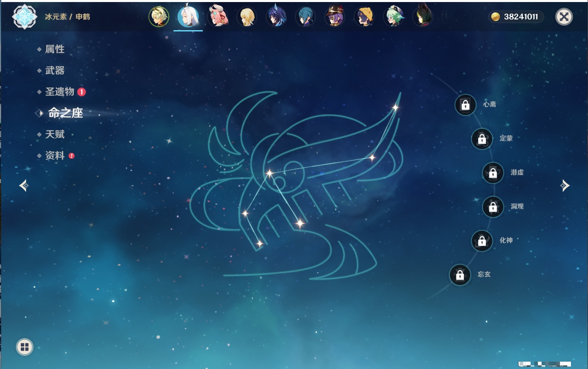
Task: Open the locked 洞观 constellation node
Action: 493,207
